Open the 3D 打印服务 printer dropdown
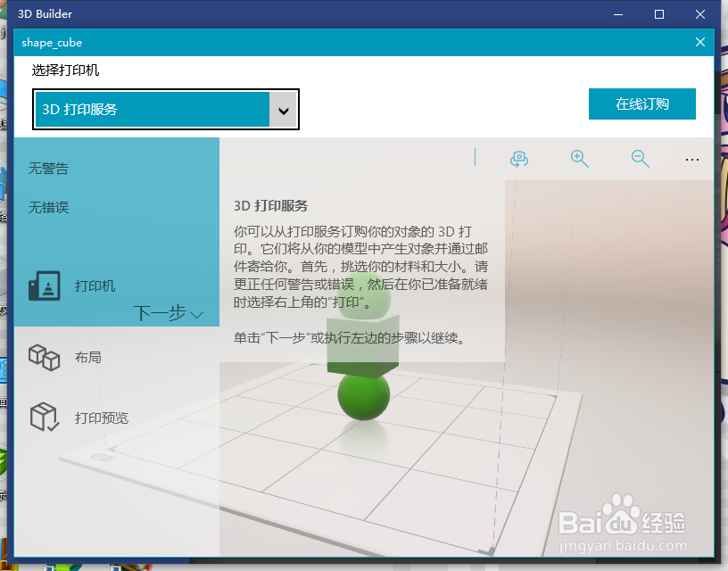This screenshot has width=728, height=571. [166, 109]
